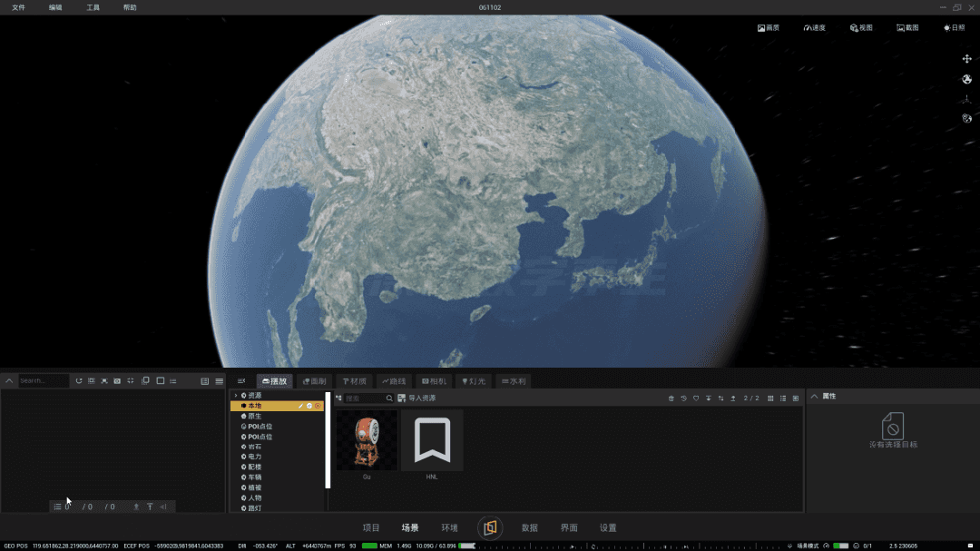Select the 岩石 category

254,447
